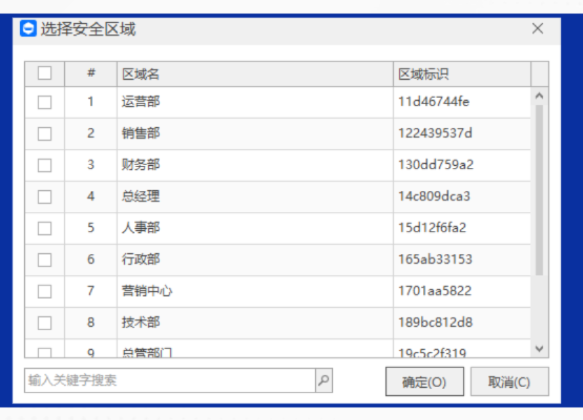Screen dimensions: 583x420
Task: Click the search magnifier icon
Action: point(324,380)
